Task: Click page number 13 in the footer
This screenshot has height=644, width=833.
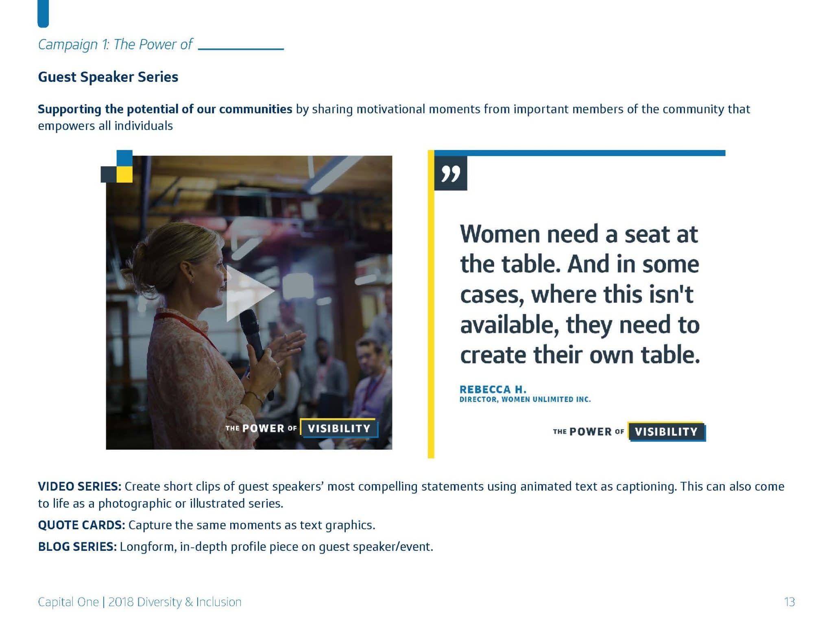Action: [789, 602]
